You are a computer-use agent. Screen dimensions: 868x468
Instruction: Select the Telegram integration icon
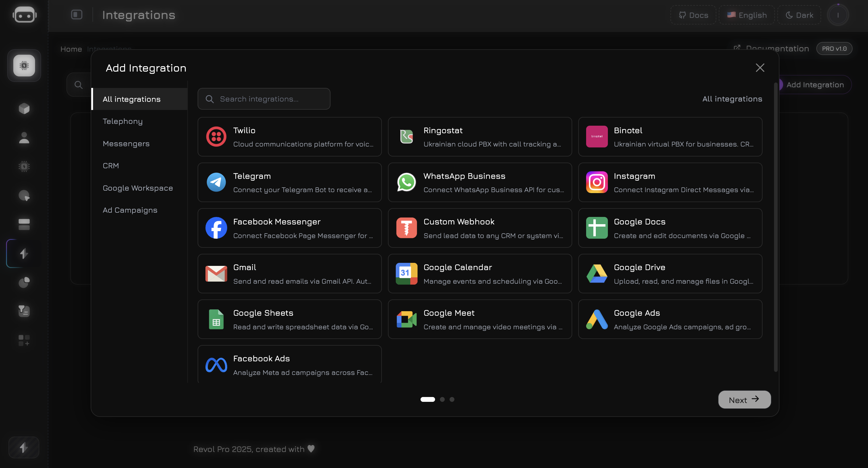click(216, 182)
